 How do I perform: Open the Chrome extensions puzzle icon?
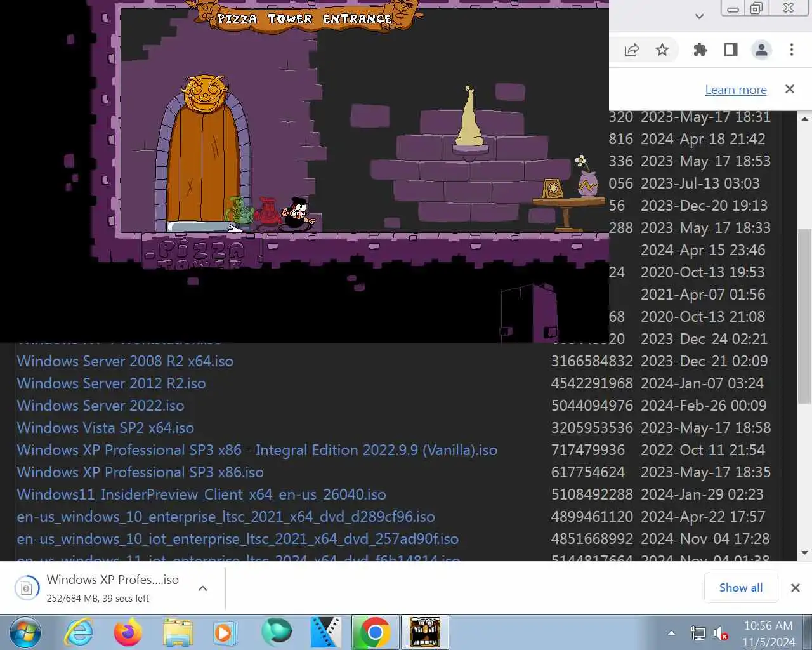(x=700, y=50)
